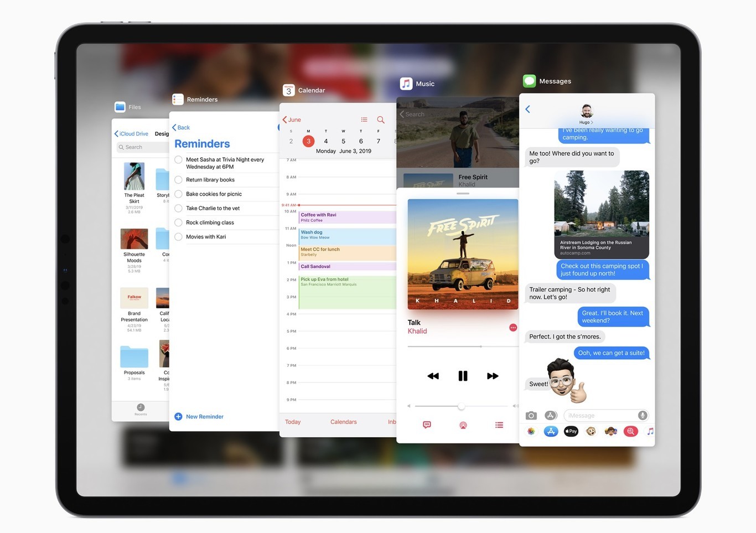Show the Up Next queue list icon
This screenshot has height=533, width=756.
click(499, 425)
